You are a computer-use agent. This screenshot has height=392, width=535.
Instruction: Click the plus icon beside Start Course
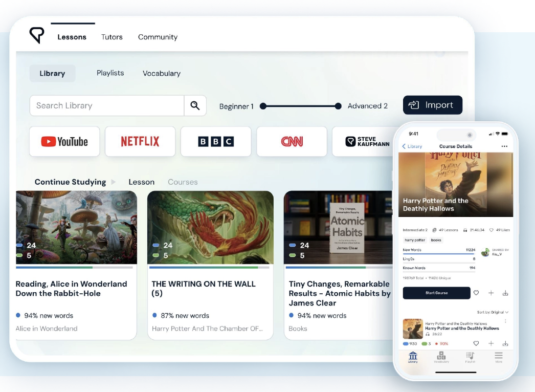click(491, 293)
